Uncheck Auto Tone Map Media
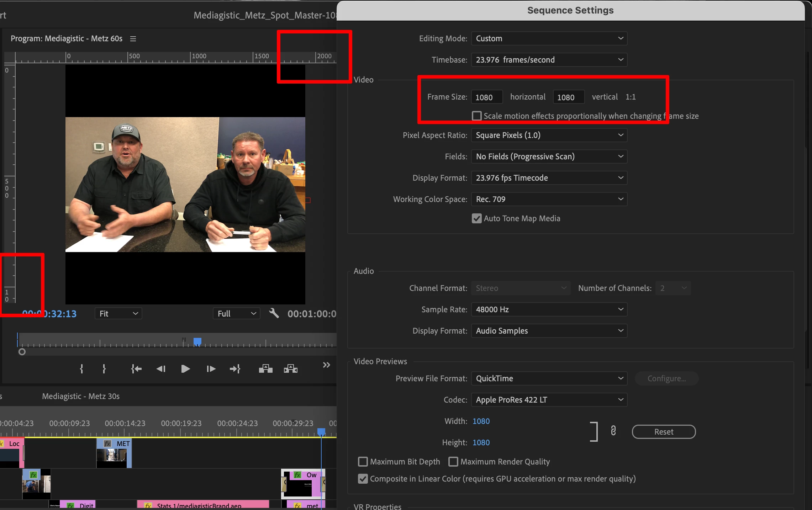 point(476,218)
